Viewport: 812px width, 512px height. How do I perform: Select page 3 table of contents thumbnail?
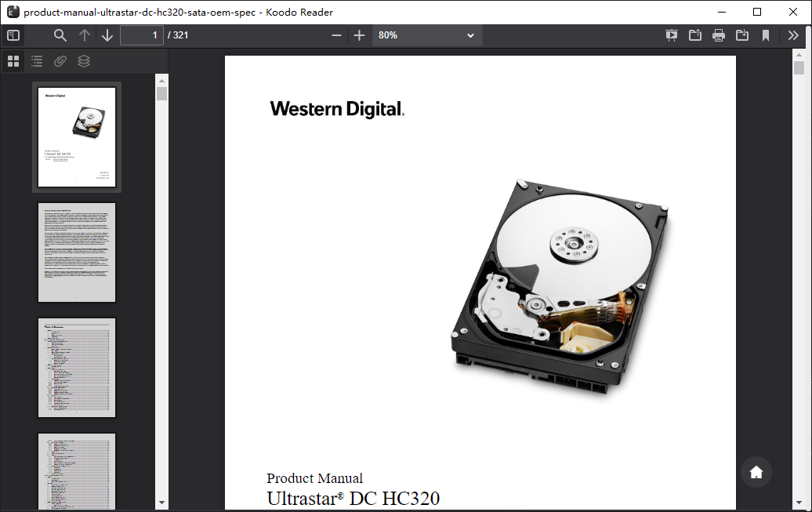click(x=77, y=368)
